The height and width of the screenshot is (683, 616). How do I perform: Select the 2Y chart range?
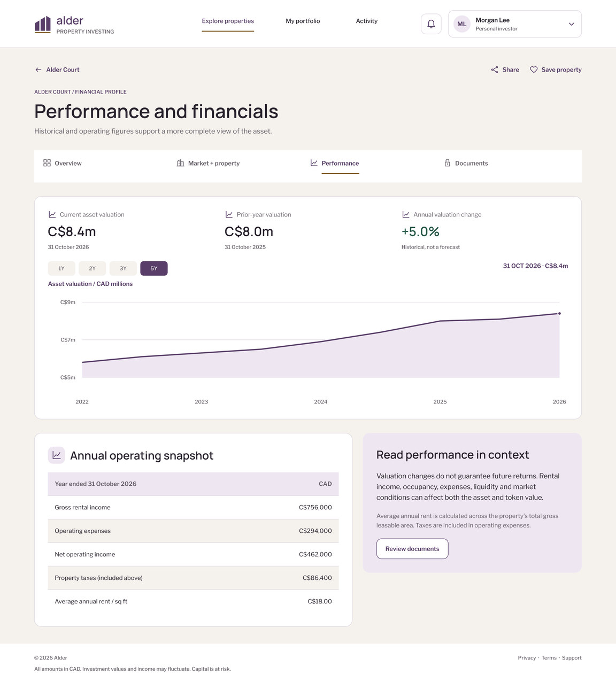(93, 268)
